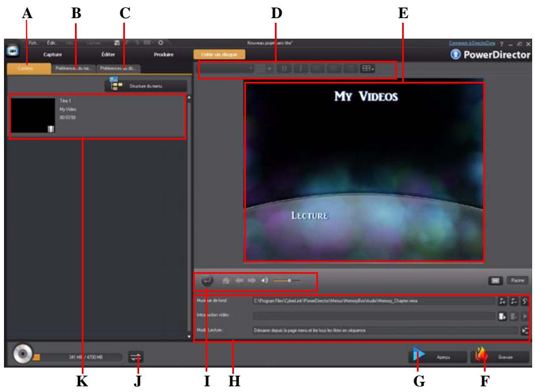Screen dimensions: 535x392
Task: Toggle disc capacity switch icon
Action: 136,357
